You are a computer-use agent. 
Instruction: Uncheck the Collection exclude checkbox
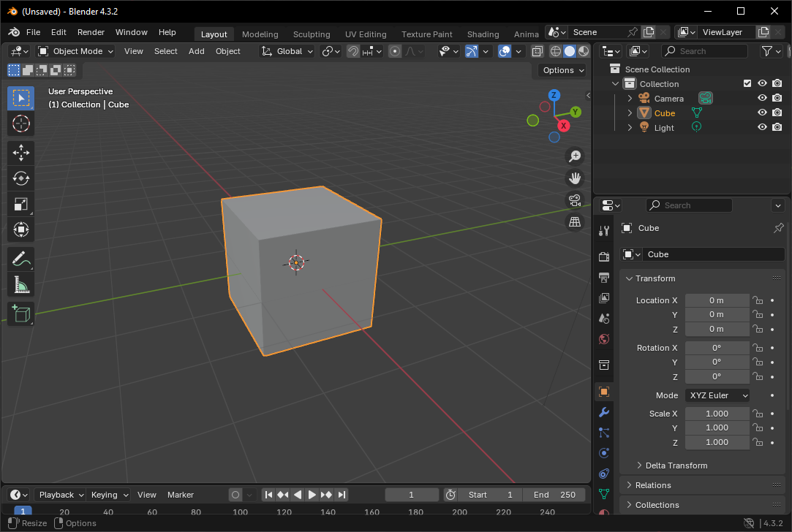(747, 84)
